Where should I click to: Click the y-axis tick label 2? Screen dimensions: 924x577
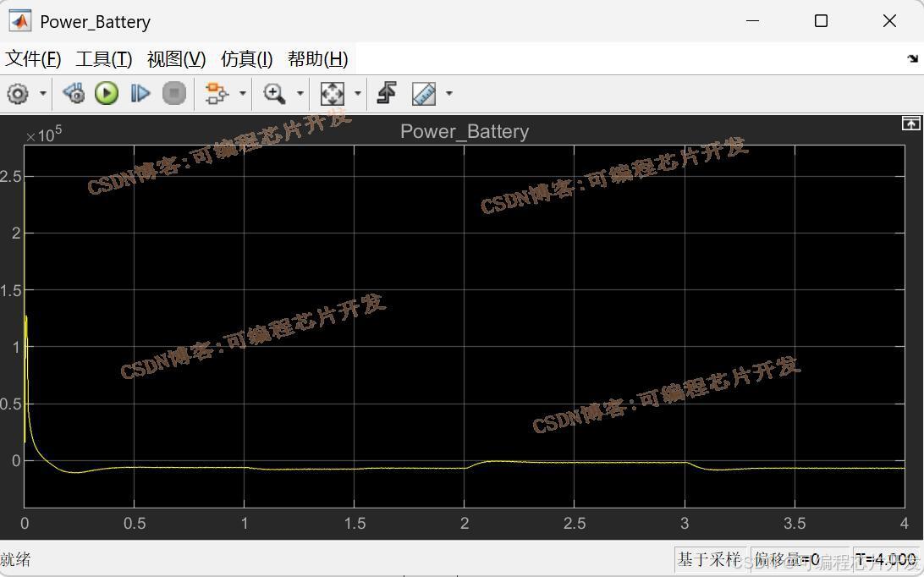[x=17, y=234]
